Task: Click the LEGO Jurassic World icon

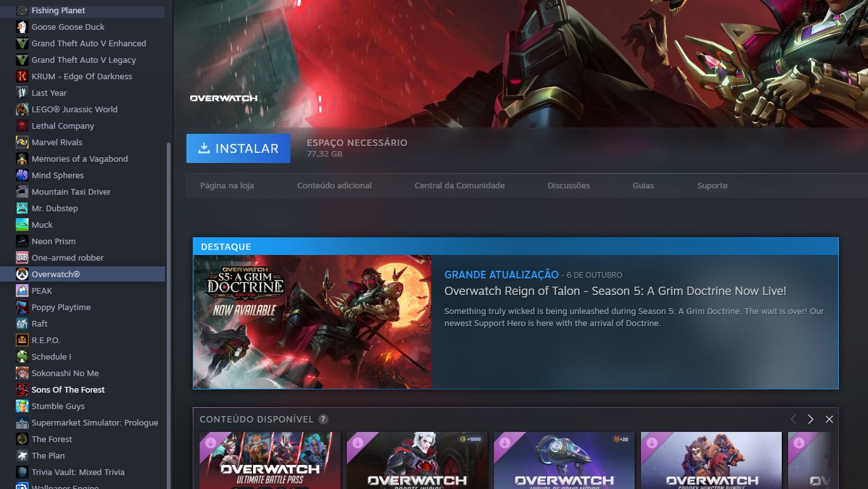Action: click(x=22, y=109)
